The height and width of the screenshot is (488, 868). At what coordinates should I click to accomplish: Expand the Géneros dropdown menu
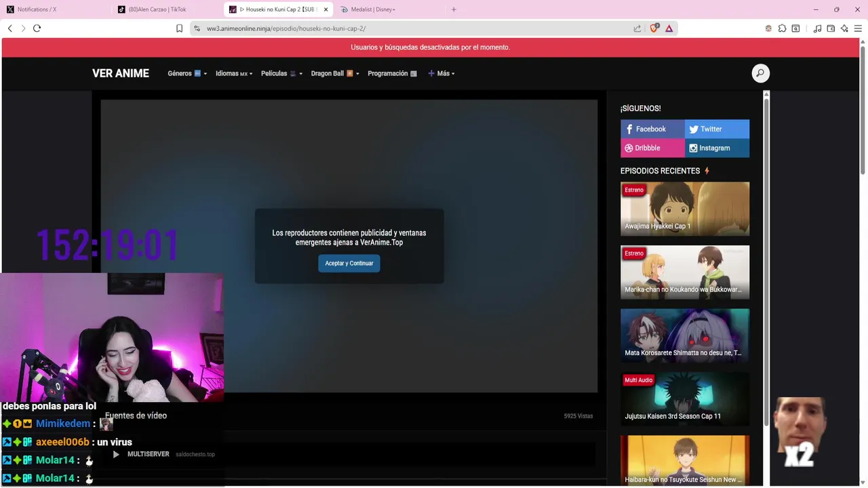tap(187, 73)
